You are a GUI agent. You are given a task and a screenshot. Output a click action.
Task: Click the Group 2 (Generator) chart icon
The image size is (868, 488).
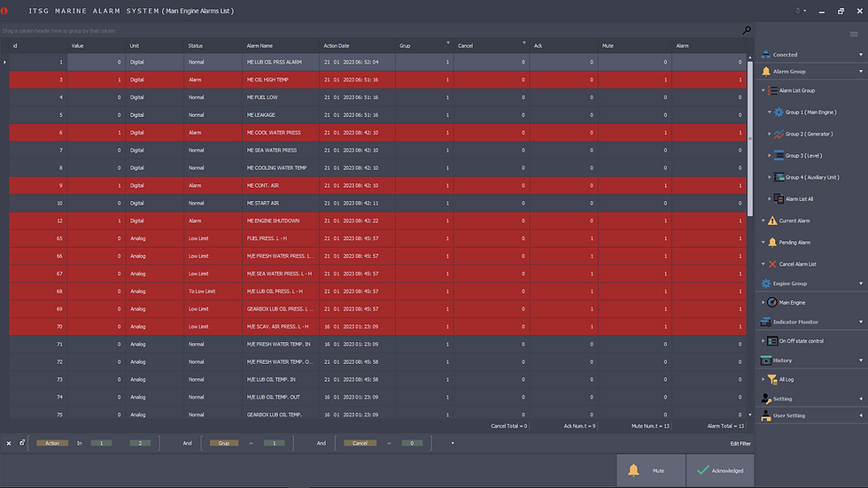779,134
